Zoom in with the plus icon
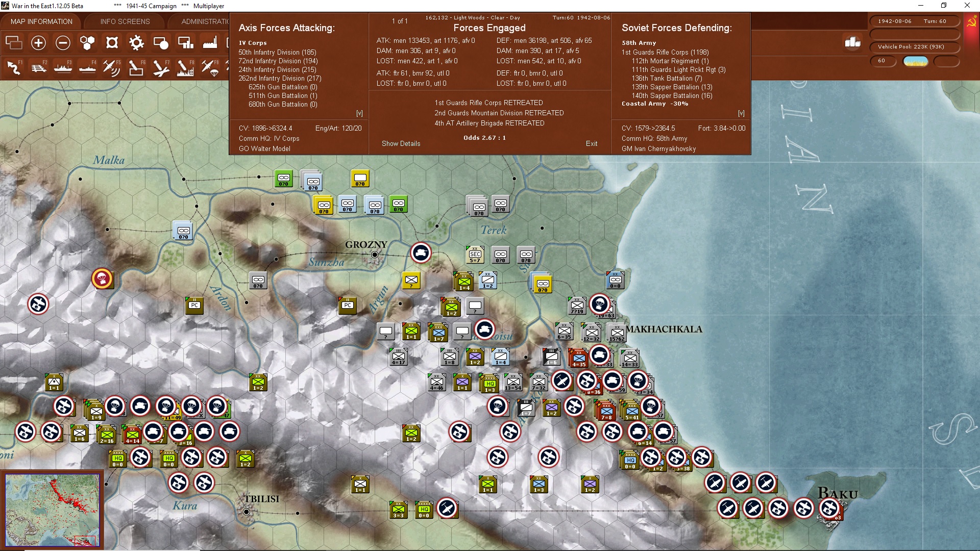Screen dimensions: 980x551 pyautogui.click(x=38, y=43)
